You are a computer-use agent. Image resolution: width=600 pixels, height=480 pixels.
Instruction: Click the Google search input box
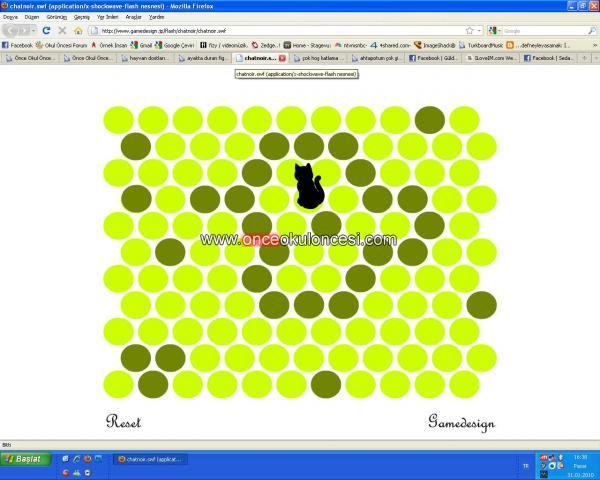[545, 31]
